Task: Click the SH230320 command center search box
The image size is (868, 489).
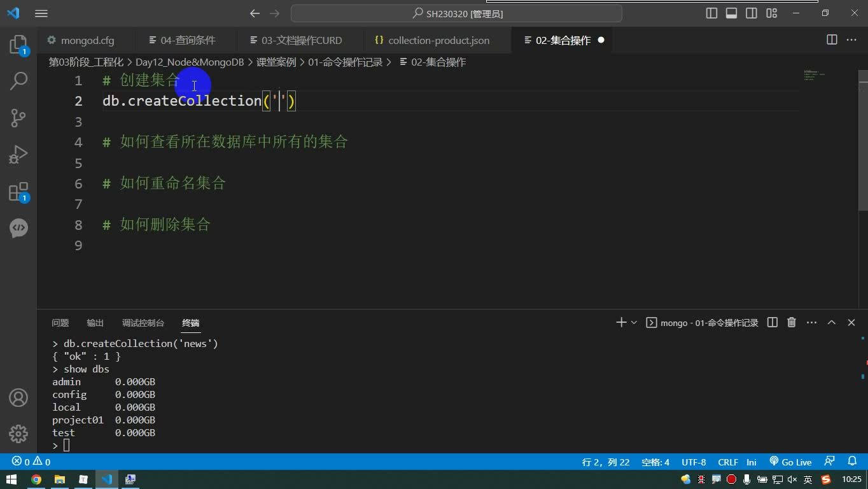Action: coord(456,13)
